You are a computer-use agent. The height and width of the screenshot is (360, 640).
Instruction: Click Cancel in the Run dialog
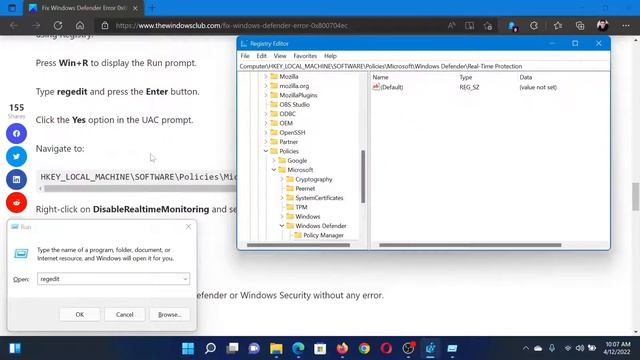click(x=124, y=314)
